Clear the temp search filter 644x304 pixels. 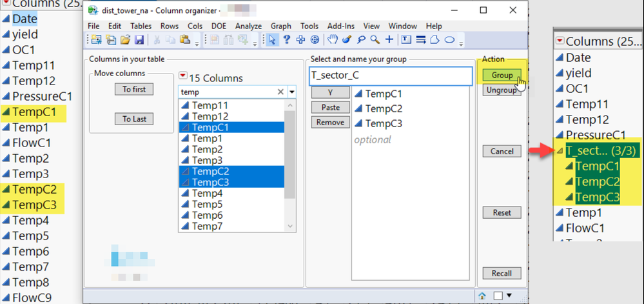point(280,92)
